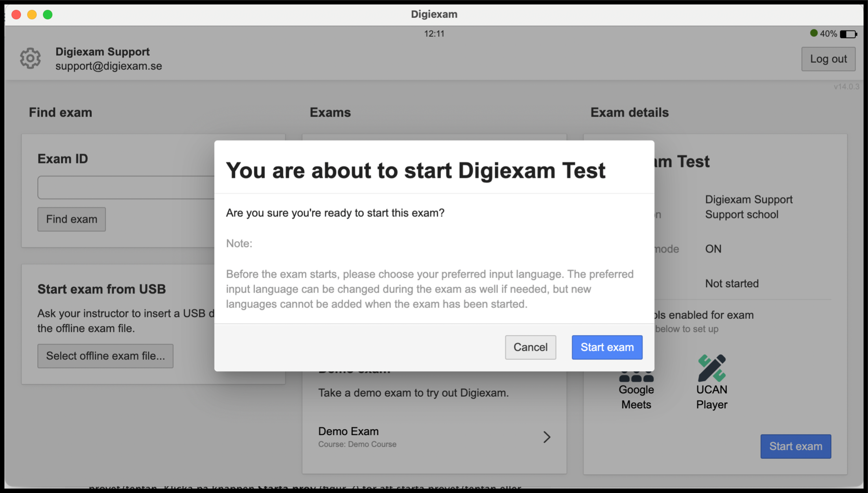
Task: Click the Log out button
Action: (828, 59)
